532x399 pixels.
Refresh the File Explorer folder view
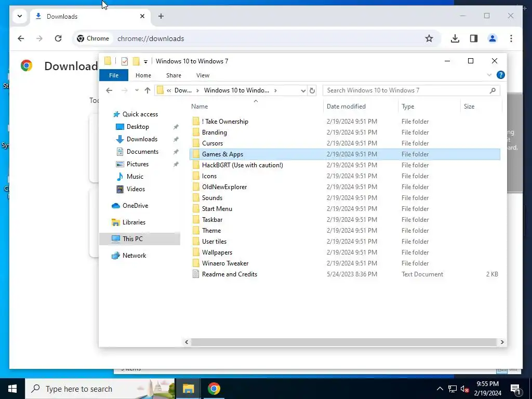312,90
